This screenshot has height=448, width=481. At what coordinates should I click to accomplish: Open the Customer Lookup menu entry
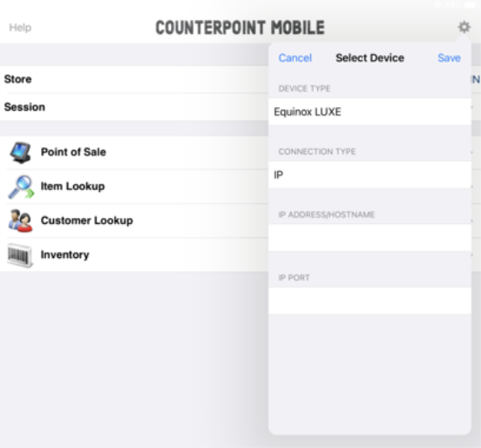[x=134, y=221]
